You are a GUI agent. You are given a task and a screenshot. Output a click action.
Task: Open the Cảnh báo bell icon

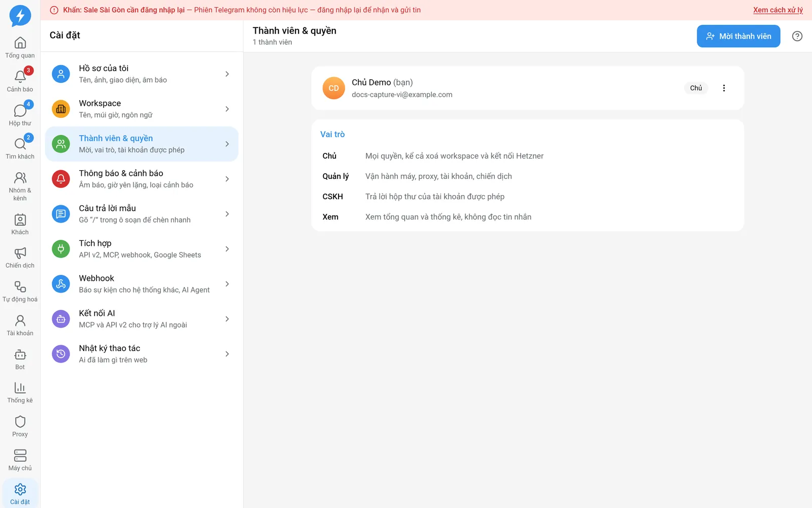coord(20,76)
